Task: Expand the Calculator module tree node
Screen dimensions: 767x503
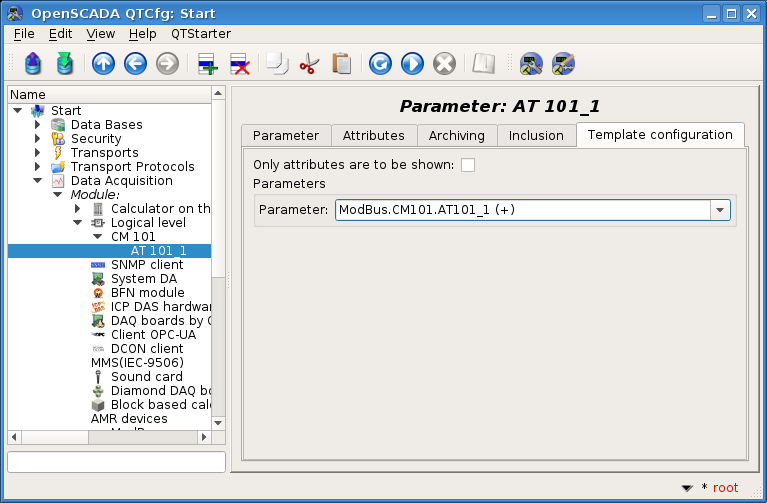Action: coord(78,209)
